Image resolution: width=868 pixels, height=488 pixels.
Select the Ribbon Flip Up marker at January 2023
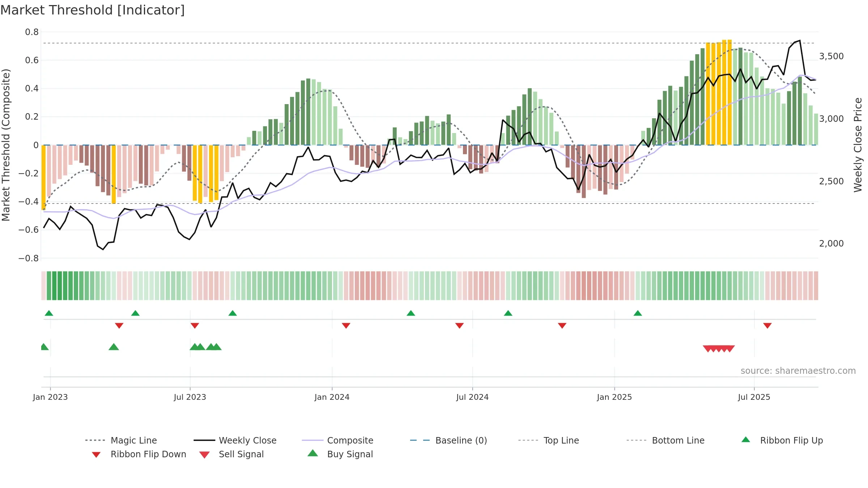(49, 313)
